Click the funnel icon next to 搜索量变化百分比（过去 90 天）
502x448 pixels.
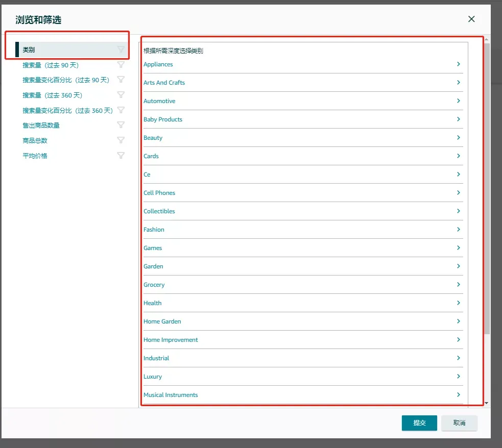[121, 79]
